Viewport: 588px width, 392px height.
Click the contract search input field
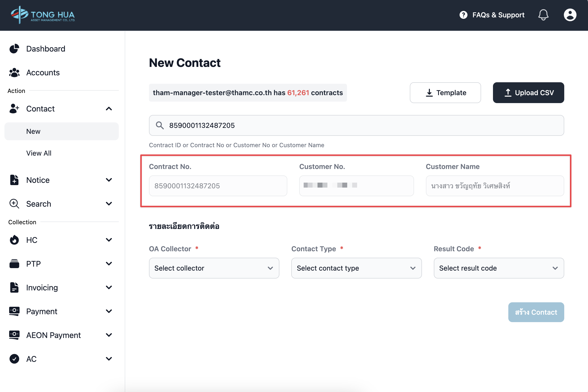pyautogui.click(x=362, y=125)
